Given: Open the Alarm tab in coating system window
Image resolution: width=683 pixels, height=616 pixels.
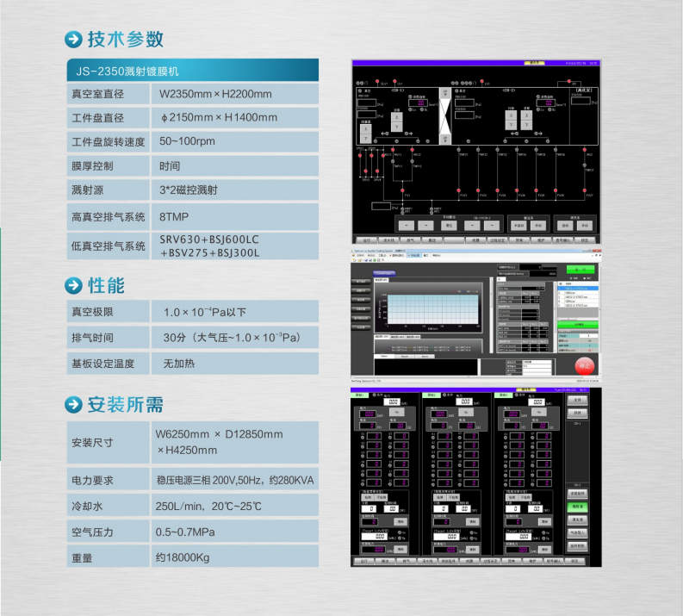Looking at the screenshot, I should 425,357.
